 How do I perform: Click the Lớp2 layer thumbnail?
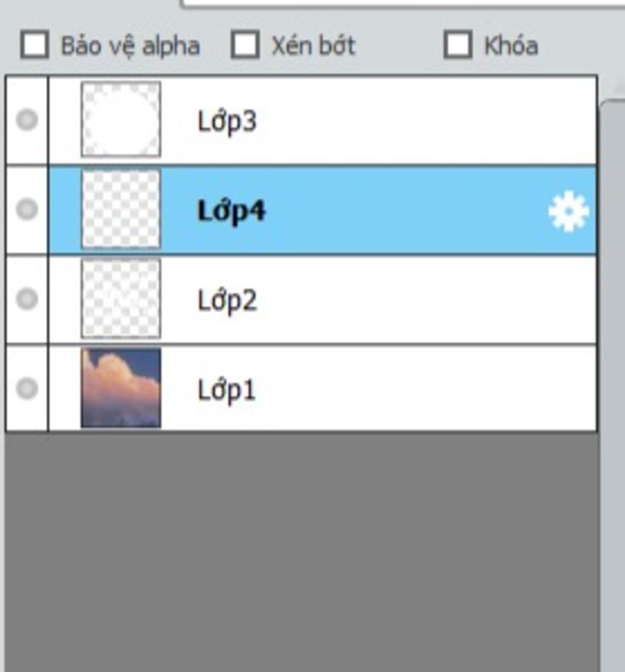[x=121, y=298]
